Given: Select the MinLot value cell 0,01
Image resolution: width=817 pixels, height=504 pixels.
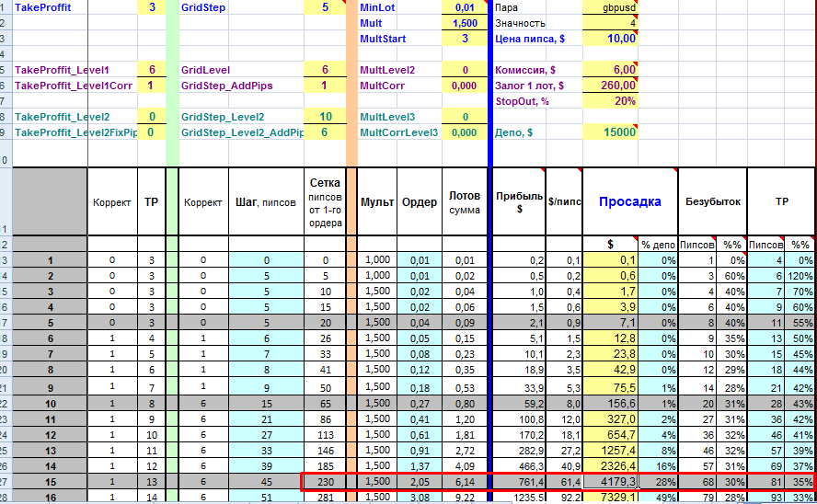Looking at the screenshot, I should (465, 7).
